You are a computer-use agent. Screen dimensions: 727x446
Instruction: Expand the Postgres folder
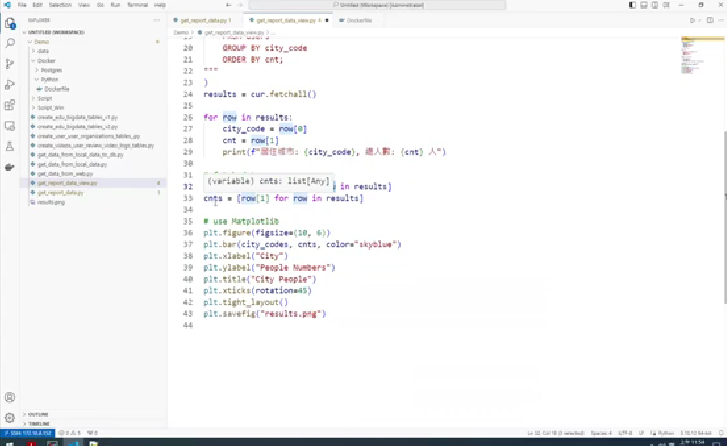tap(51, 70)
